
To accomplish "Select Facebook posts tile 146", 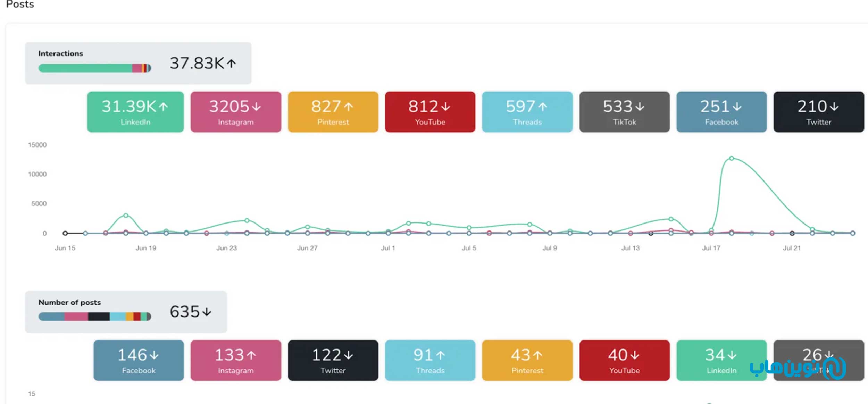I will point(139,360).
